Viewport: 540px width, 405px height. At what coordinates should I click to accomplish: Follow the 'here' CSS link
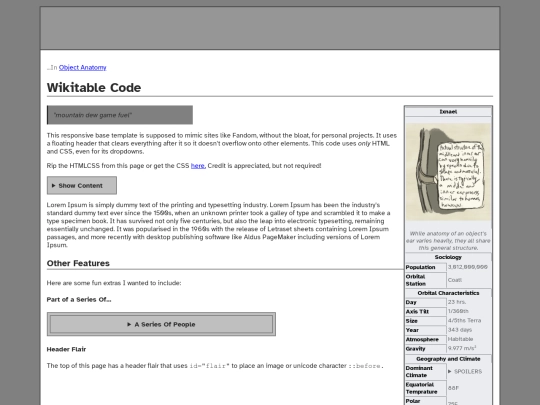point(198,166)
